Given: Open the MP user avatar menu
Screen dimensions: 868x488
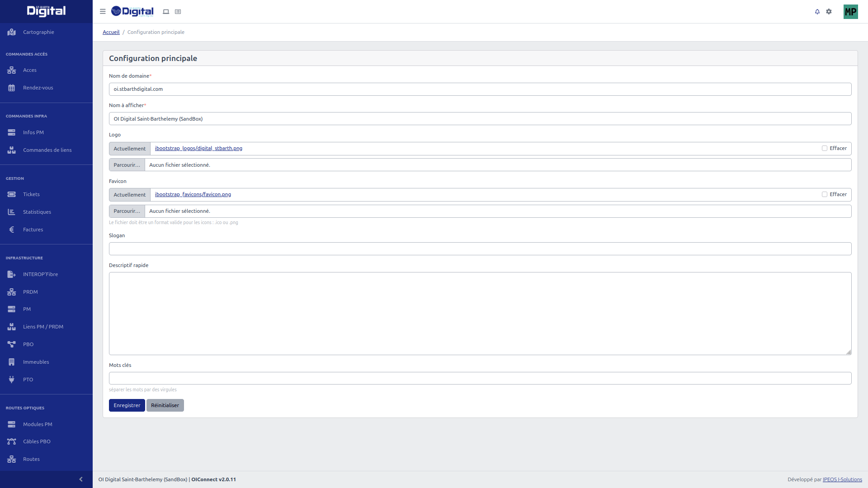Looking at the screenshot, I should tap(850, 12).
